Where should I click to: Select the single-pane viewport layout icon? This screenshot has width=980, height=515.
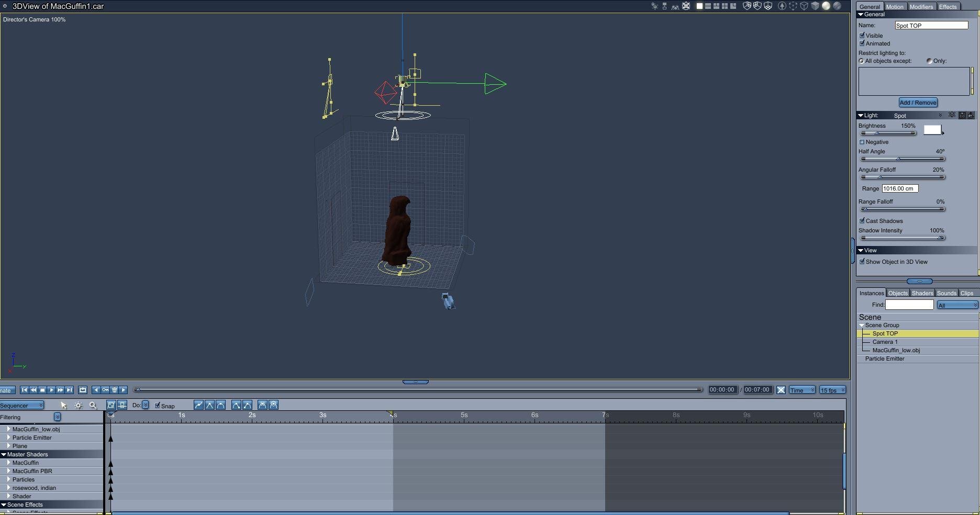click(699, 6)
